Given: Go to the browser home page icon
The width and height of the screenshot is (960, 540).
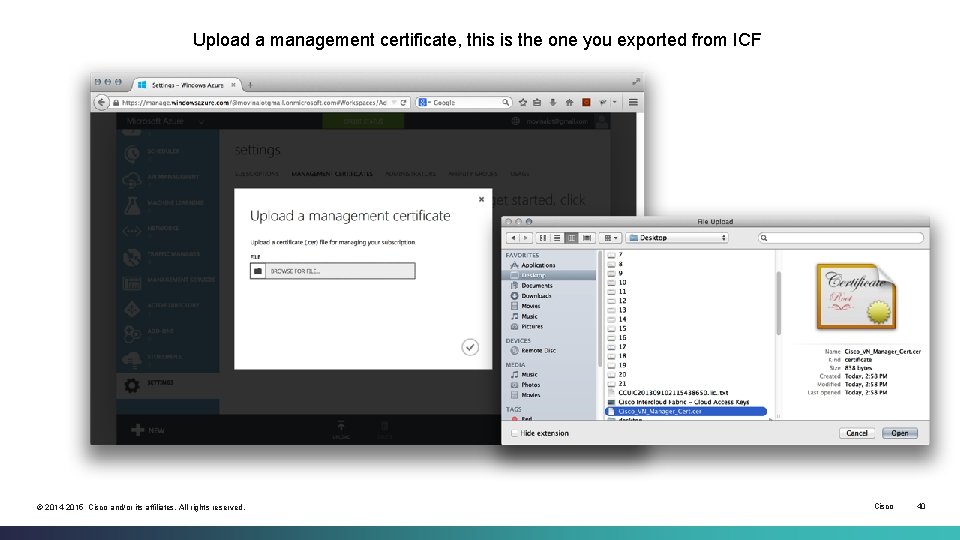Looking at the screenshot, I should coord(569,102).
